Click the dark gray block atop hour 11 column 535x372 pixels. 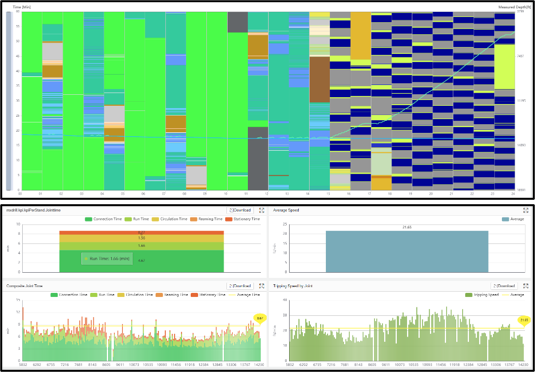coord(237,22)
